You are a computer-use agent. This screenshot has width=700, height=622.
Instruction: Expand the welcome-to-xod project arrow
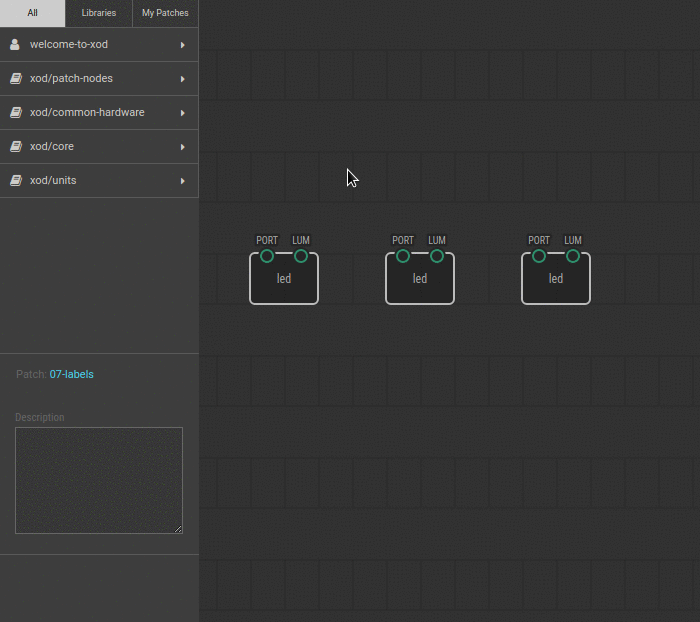click(183, 45)
